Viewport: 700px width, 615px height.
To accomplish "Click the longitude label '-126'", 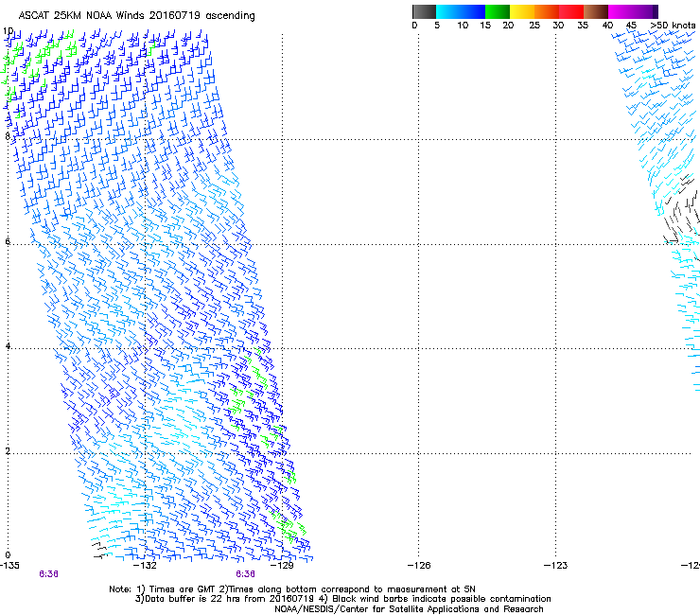I will tap(419, 566).
